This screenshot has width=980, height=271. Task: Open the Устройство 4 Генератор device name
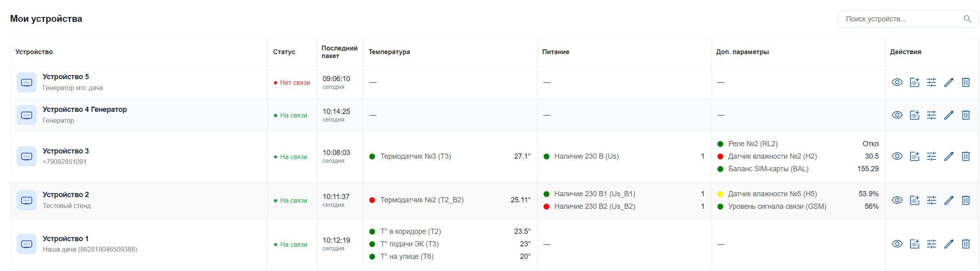click(x=85, y=109)
